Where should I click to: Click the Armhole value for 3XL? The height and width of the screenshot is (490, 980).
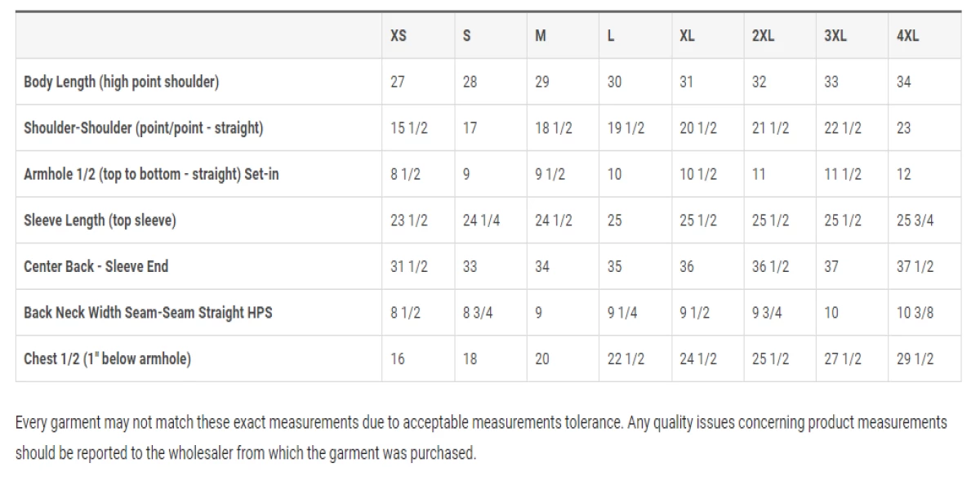click(843, 174)
